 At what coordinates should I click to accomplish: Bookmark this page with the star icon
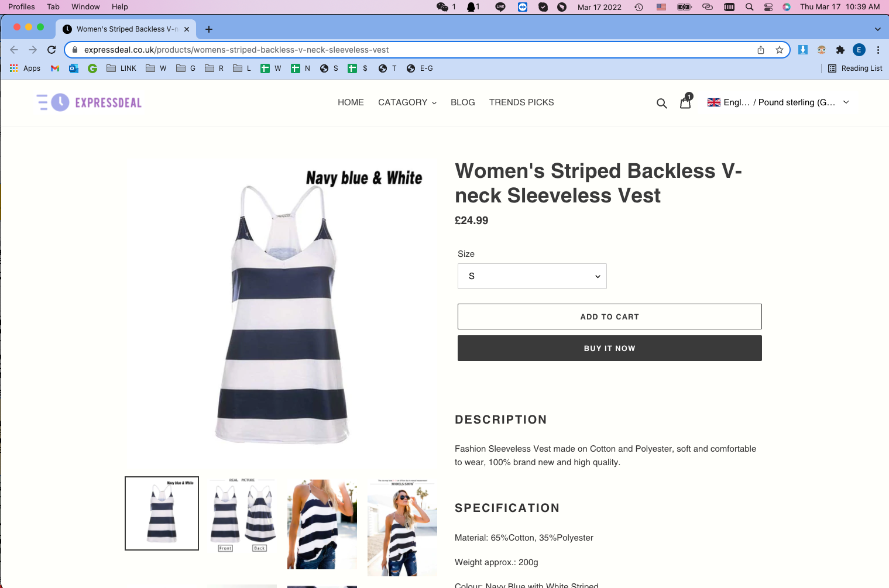click(780, 50)
